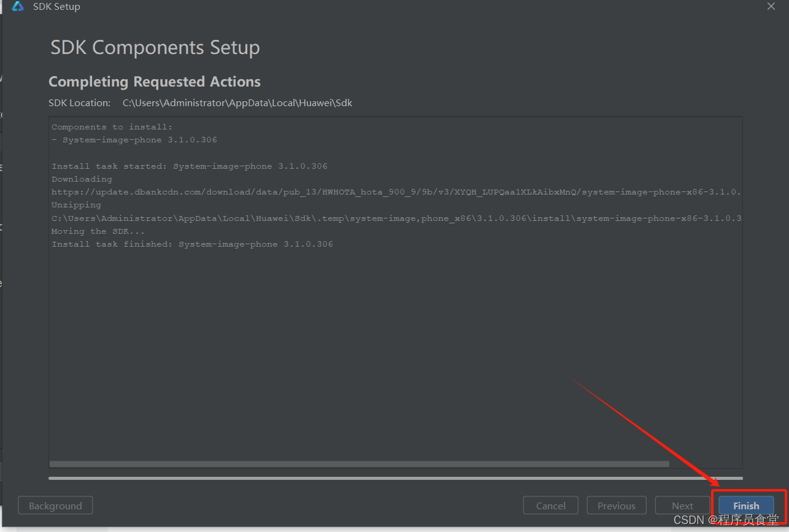Close the SDK Setup dialog
Image resolution: width=789 pixels, height=532 pixels.
[x=771, y=6]
